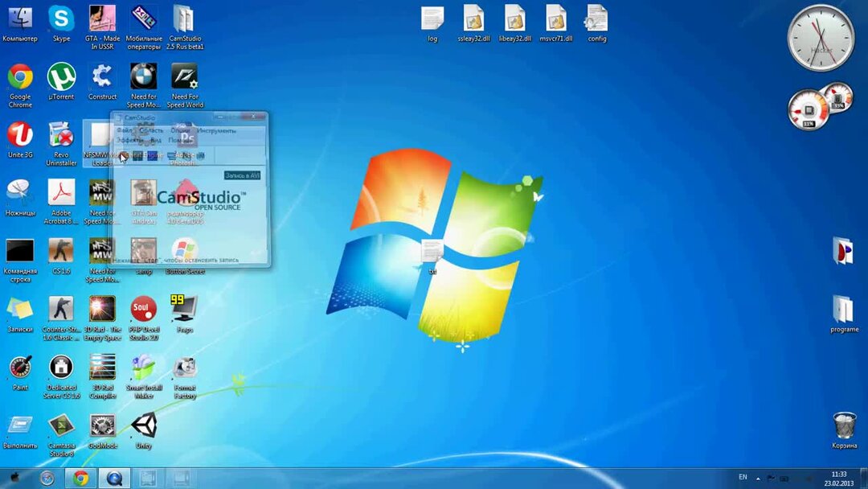Image resolution: width=868 pixels, height=489 pixels.
Task: Open the Опции menu in CamStudio
Action: (x=180, y=131)
